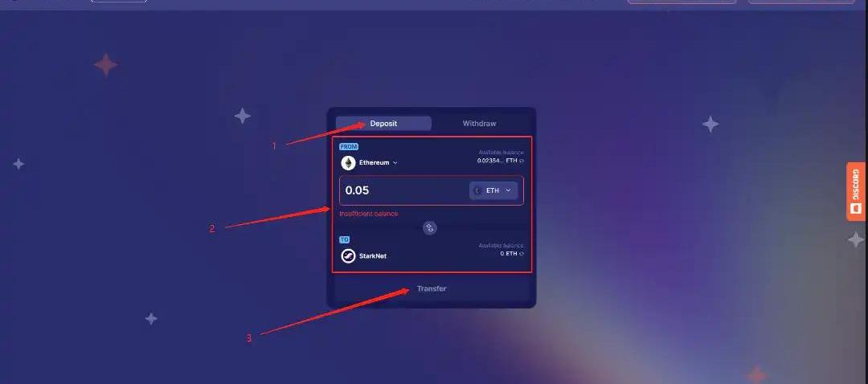Click the chevron arrow inside the ETH selector
The width and height of the screenshot is (868, 384).
tap(508, 190)
